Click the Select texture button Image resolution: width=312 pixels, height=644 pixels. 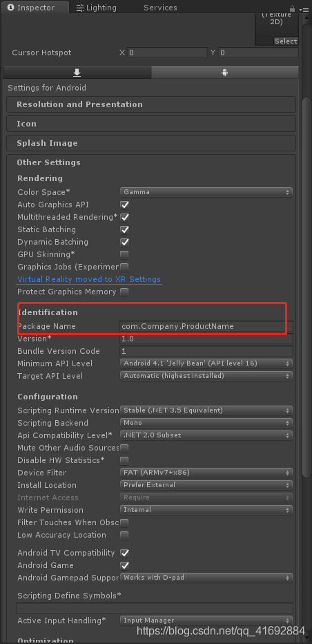click(286, 41)
